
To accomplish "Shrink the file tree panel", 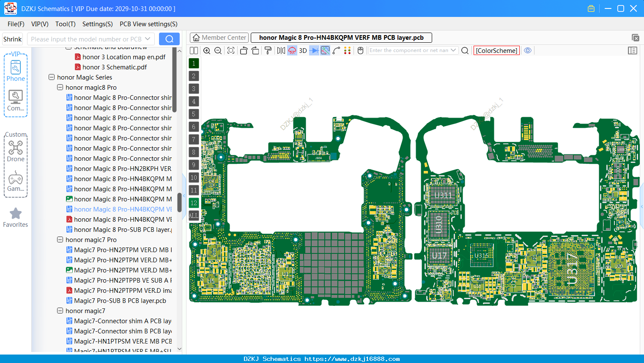I will click(x=12, y=39).
